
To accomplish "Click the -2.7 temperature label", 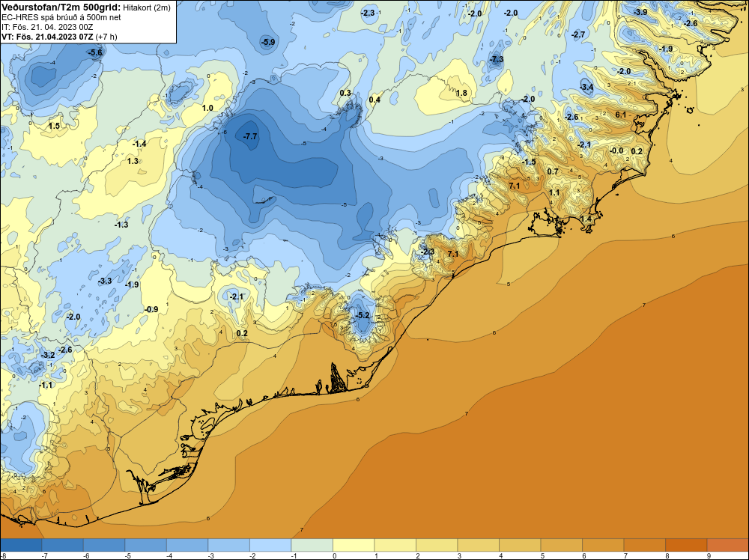I will click(578, 34).
